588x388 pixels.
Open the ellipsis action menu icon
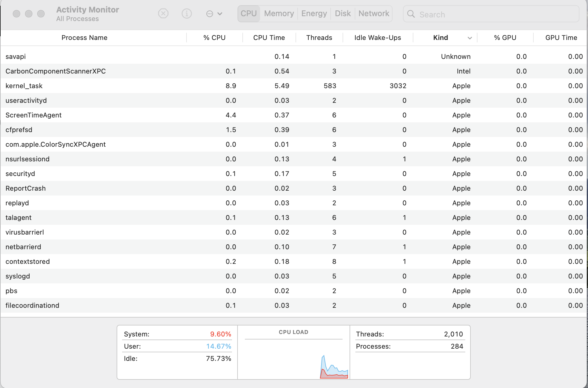209,14
